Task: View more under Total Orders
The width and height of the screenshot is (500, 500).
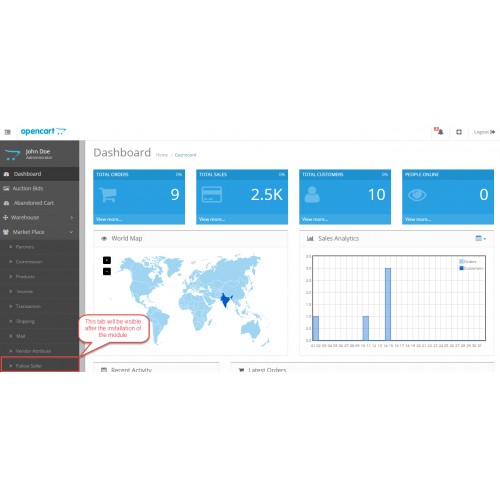Action: (x=109, y=219)
